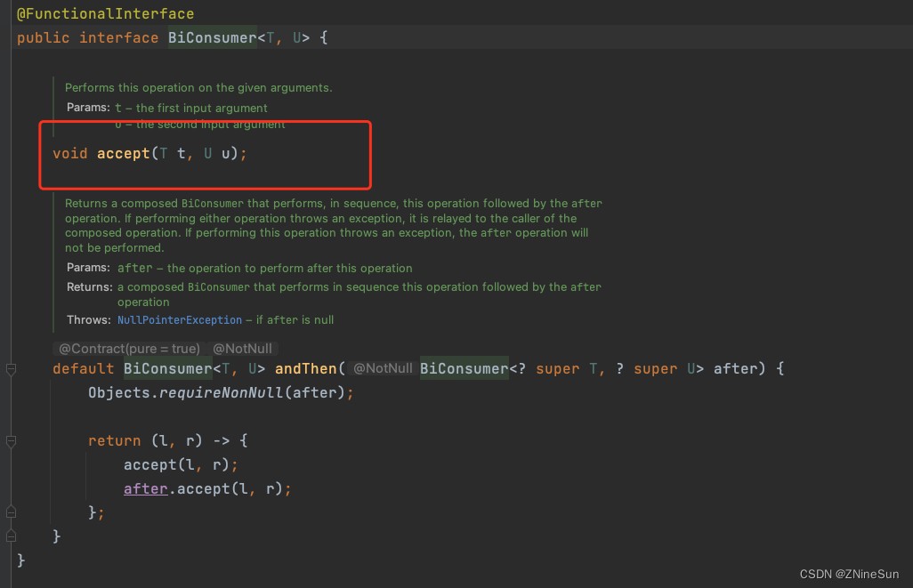This screenshot has height=588, width=913.
Task: Click the void keyword before accept
Action: (70, 153)
